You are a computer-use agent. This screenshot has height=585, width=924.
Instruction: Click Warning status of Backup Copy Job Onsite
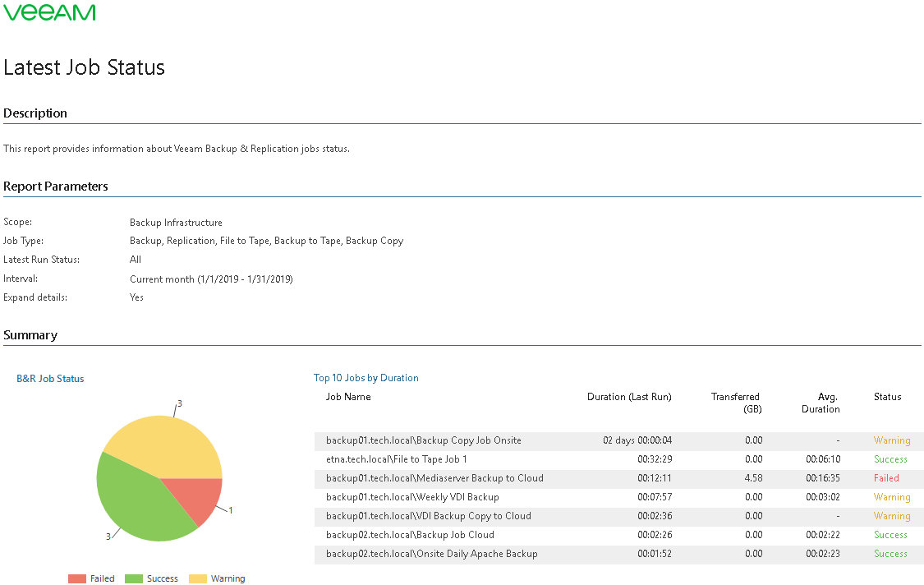coord(892,440)
